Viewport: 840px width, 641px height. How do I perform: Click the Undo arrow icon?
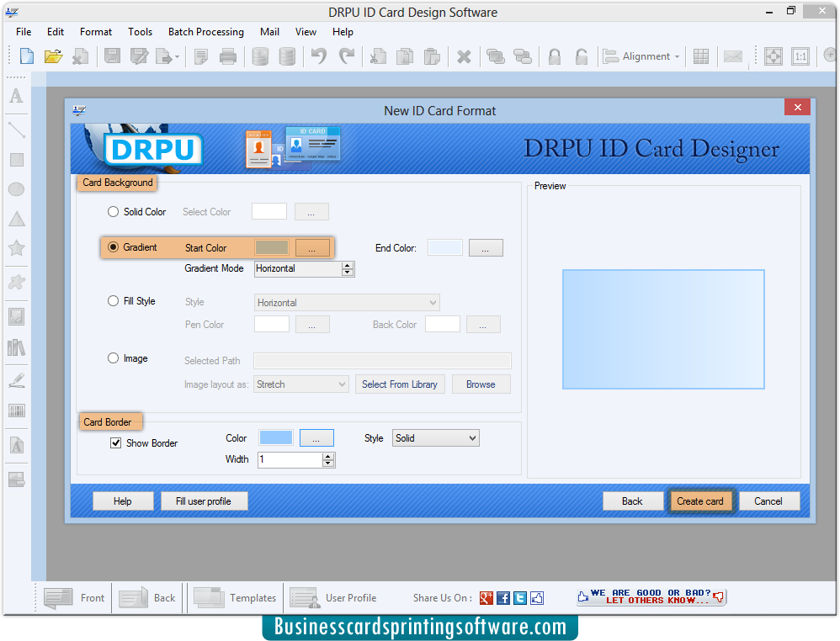pos(319,56)
